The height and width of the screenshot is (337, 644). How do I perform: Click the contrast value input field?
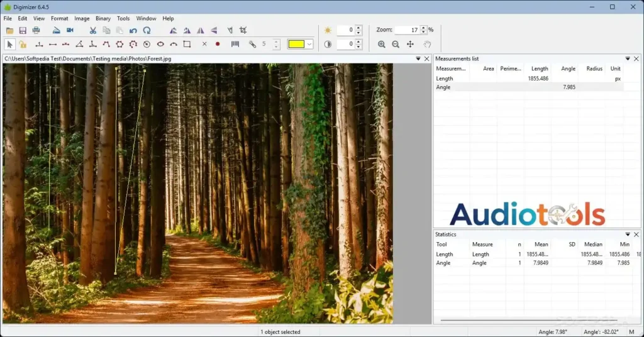tap(345, 44)
